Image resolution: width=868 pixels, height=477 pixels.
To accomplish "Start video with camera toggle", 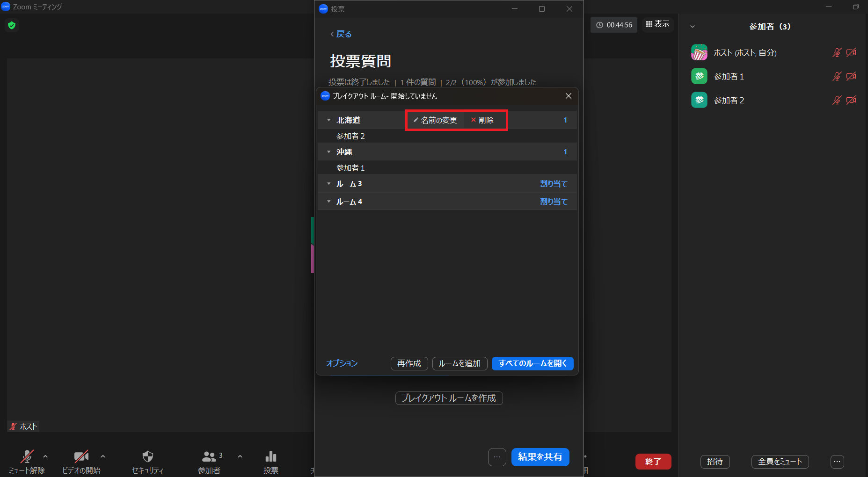I will tap(81, 456).
